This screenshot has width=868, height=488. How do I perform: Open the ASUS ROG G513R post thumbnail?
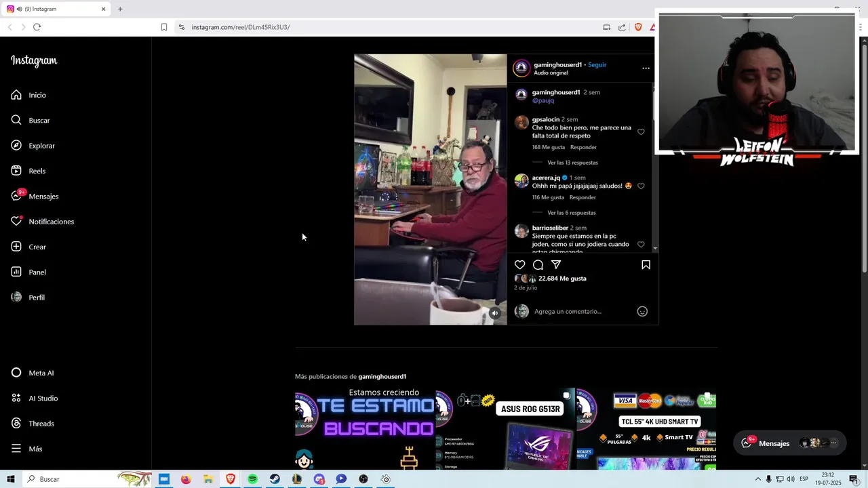(505, 428)
